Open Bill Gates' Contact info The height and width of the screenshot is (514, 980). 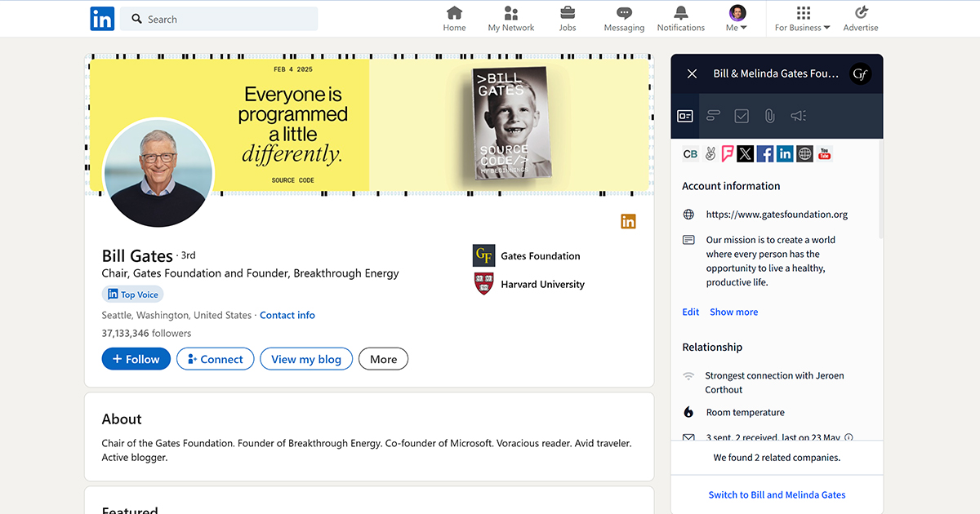287,315
